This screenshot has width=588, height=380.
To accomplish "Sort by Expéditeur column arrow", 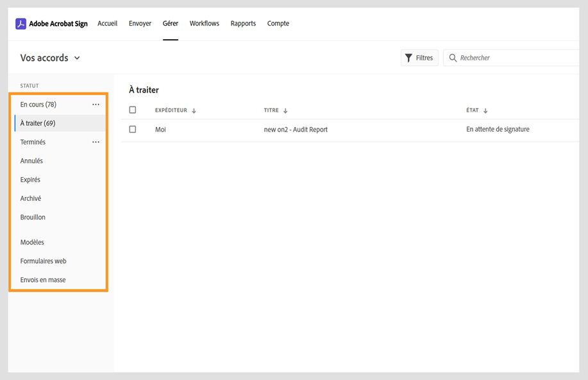I will coord(194,110).
